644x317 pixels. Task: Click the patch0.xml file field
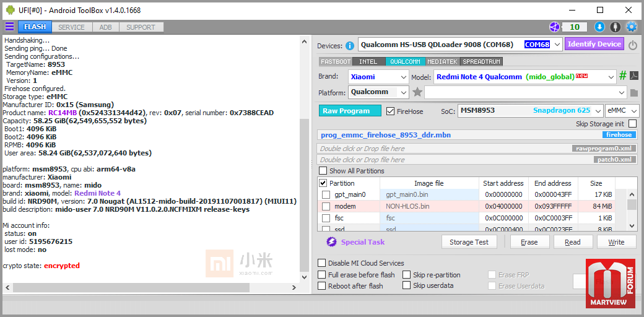pos(477,160)
